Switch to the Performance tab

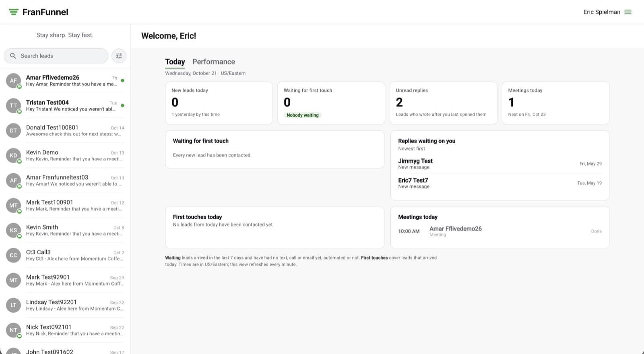pos(214,62)
